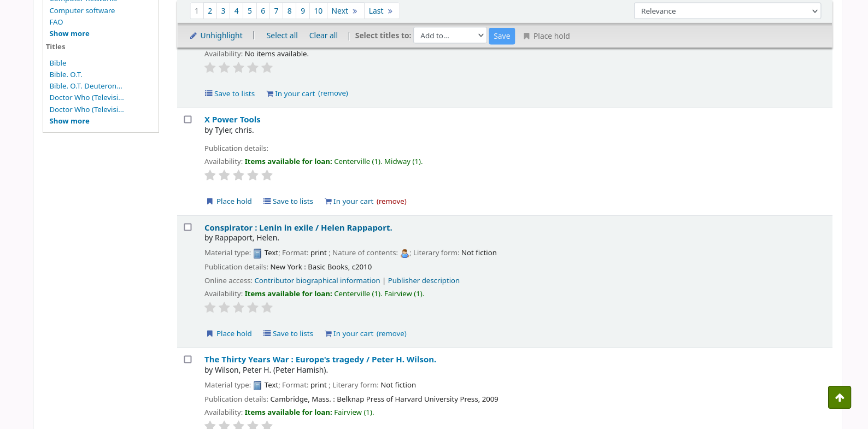Click the Unhighlight pencil icon
The width and height of the screenshot is (868, 429).
pos(193,36)
